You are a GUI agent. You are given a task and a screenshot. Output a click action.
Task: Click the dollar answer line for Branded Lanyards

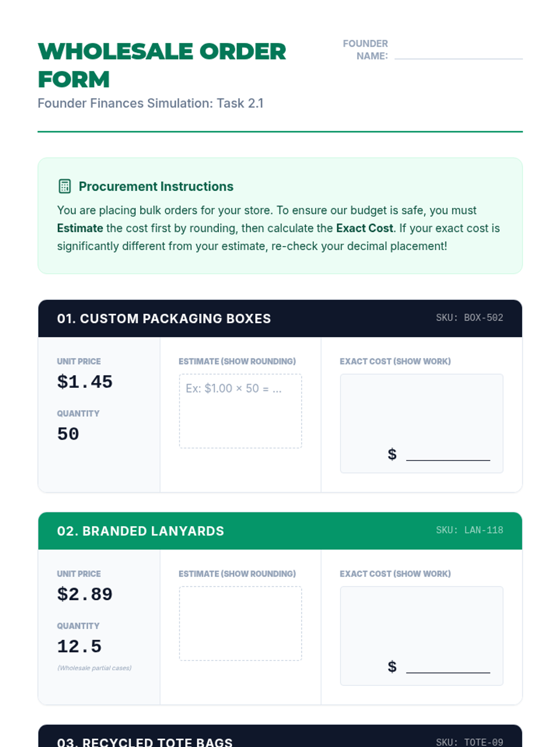448,667
